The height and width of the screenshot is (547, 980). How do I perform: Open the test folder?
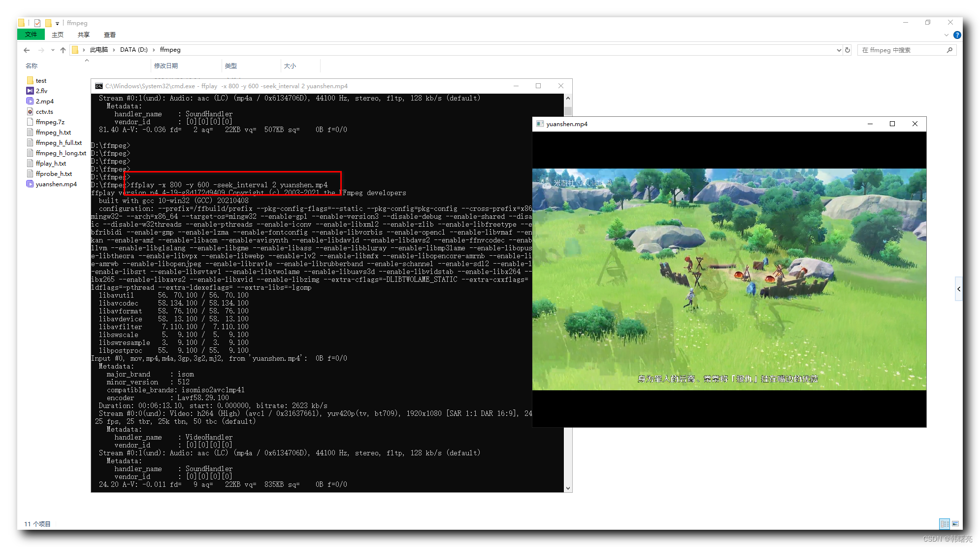tap(41, 81)
